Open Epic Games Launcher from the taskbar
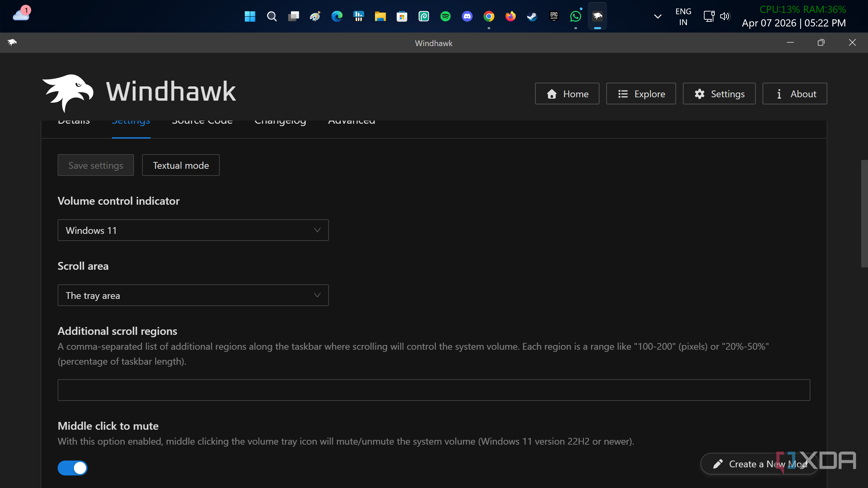 (x=554, y=16)
